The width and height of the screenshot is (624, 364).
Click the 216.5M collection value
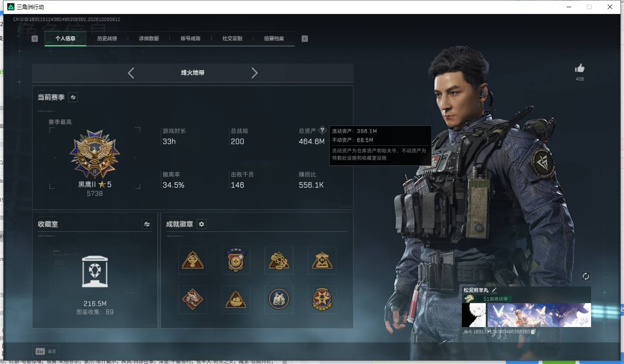95,304
